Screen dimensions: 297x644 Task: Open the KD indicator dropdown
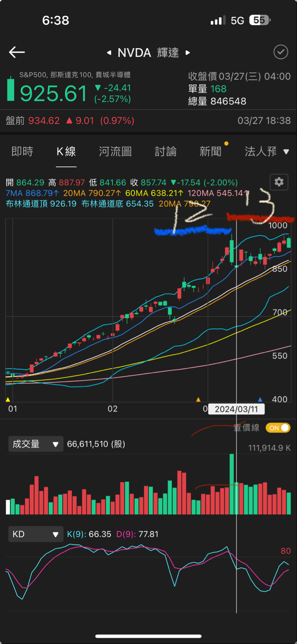pos(36,534)
